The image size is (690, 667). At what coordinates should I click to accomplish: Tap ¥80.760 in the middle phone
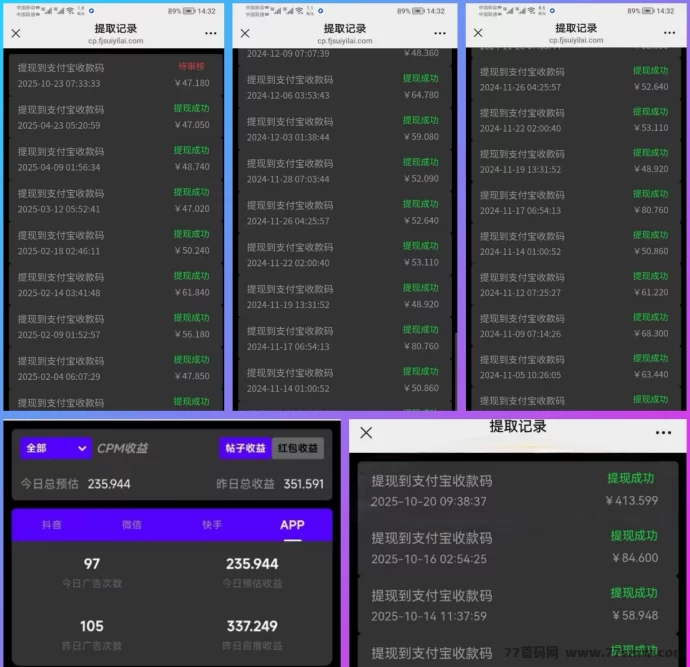[x=421, y=346]
